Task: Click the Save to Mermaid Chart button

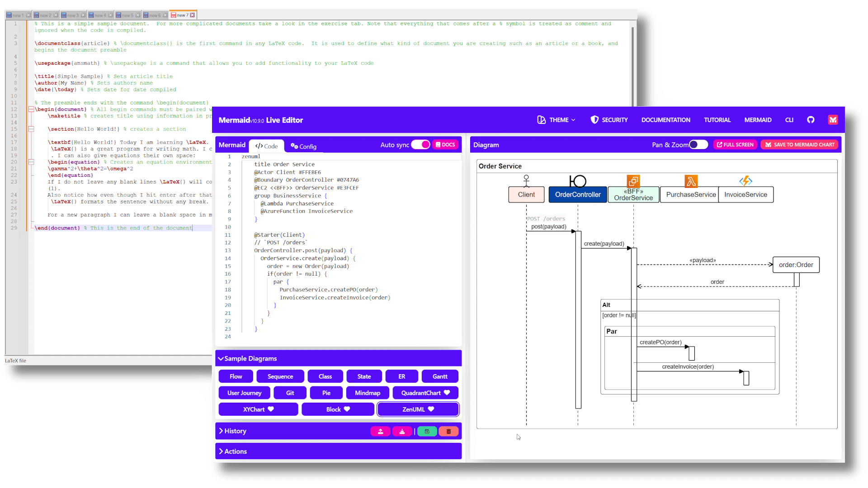Action: point(800,145)
